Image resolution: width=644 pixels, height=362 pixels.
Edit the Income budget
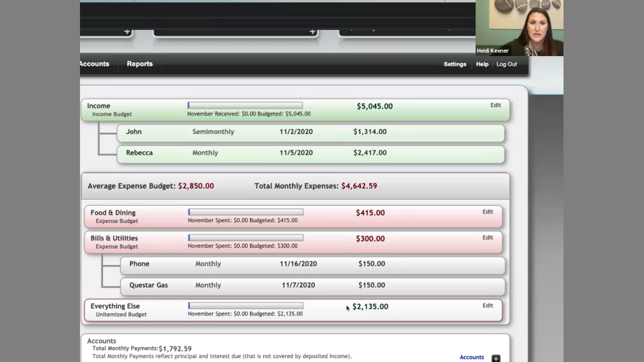496,106
